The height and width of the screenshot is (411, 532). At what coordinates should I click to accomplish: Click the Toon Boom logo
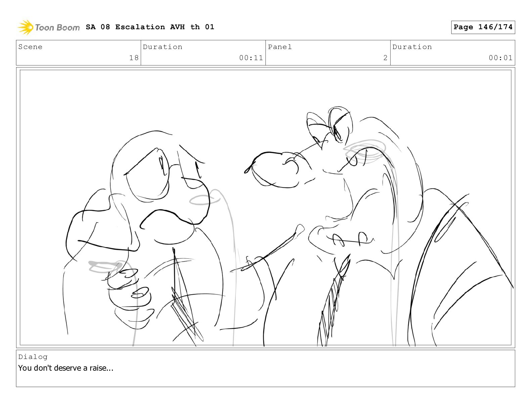coord(49,27)
